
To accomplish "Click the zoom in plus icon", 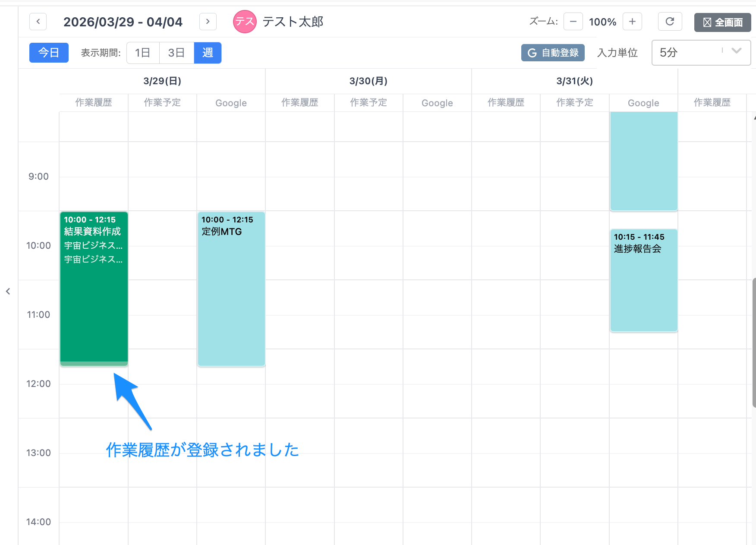I will point(632,21).
